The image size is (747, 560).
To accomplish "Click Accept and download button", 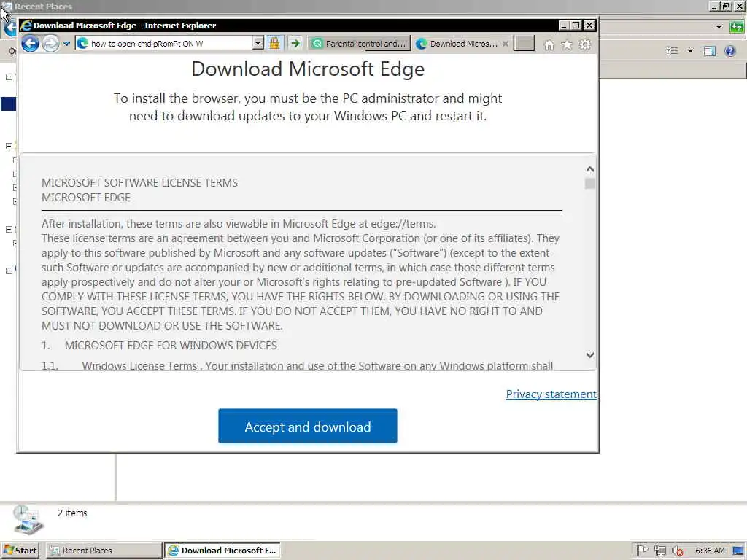I will [308, 426].
